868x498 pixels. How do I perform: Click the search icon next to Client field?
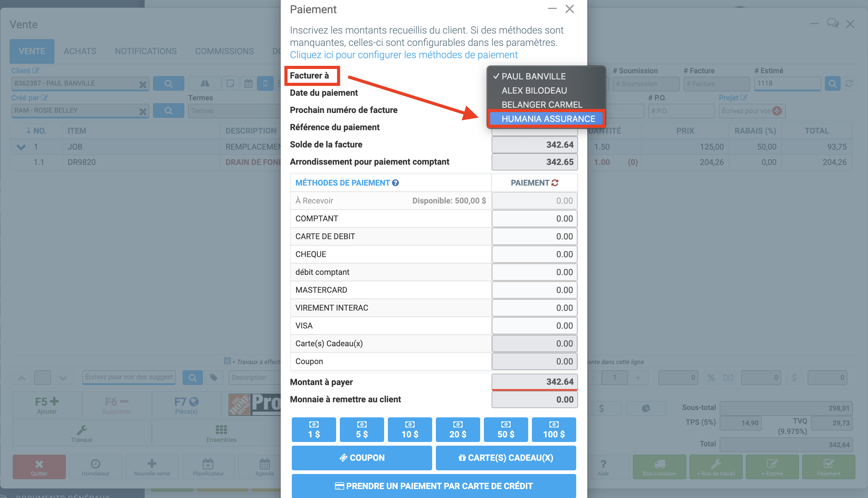click(x=168, y=83)
